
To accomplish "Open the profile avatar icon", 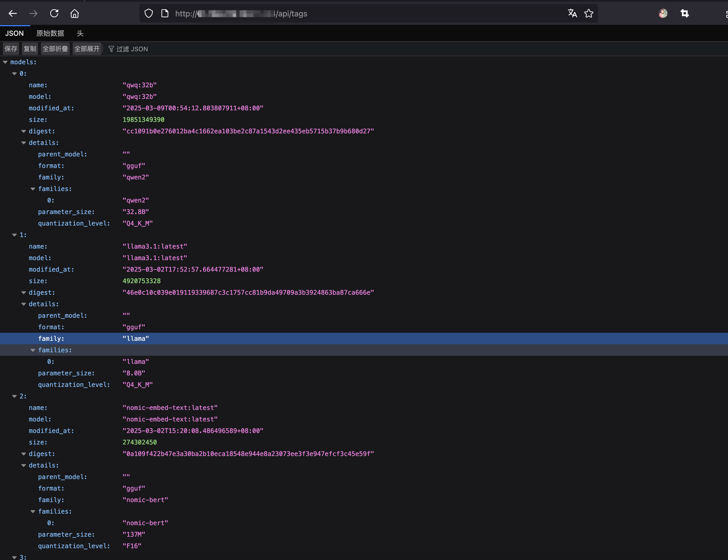I will [663, 13].
